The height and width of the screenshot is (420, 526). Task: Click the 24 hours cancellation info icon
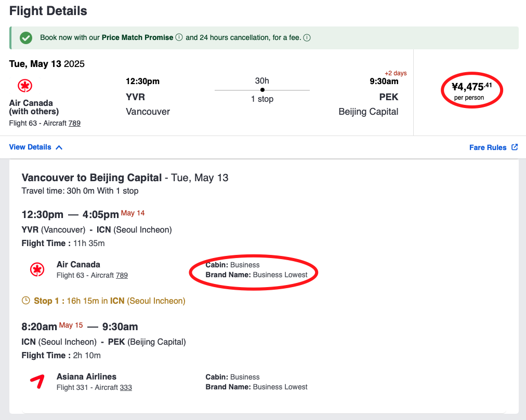[x=307, y=38]
